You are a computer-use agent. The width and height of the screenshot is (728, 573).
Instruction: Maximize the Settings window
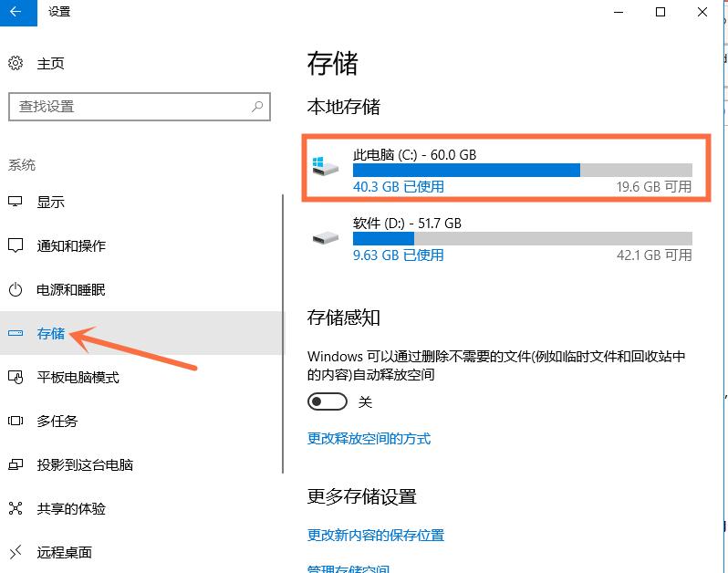660,12
